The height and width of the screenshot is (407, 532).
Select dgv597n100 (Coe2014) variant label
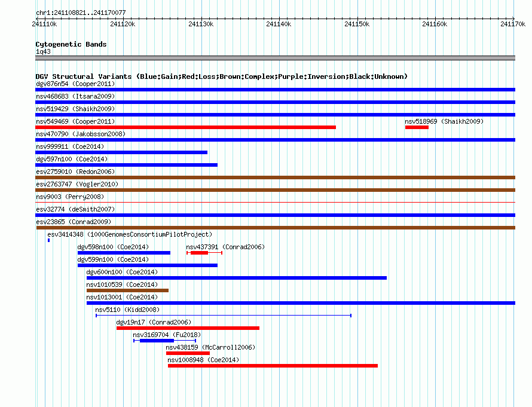point(72,159)
